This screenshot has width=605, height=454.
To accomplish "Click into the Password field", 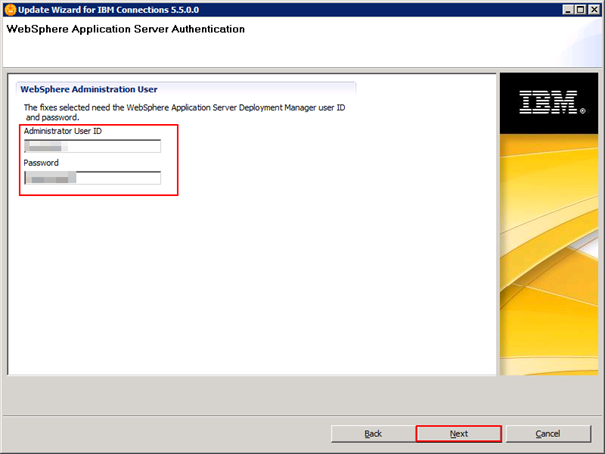I will [x=92, y=178].
